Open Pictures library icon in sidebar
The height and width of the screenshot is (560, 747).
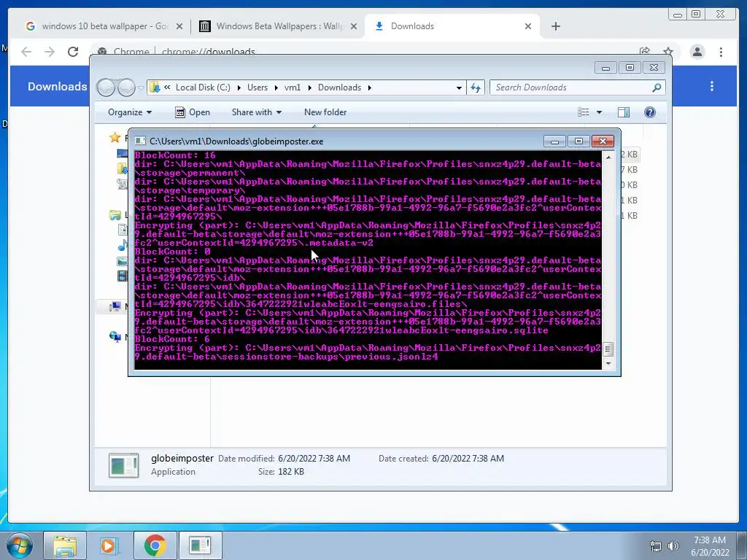123,262
